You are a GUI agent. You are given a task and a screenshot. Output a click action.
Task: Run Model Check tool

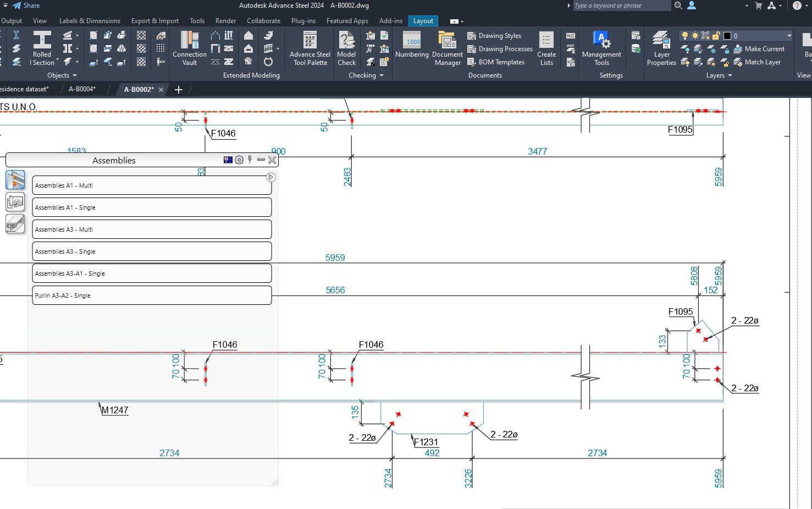(x=346, y=48)
